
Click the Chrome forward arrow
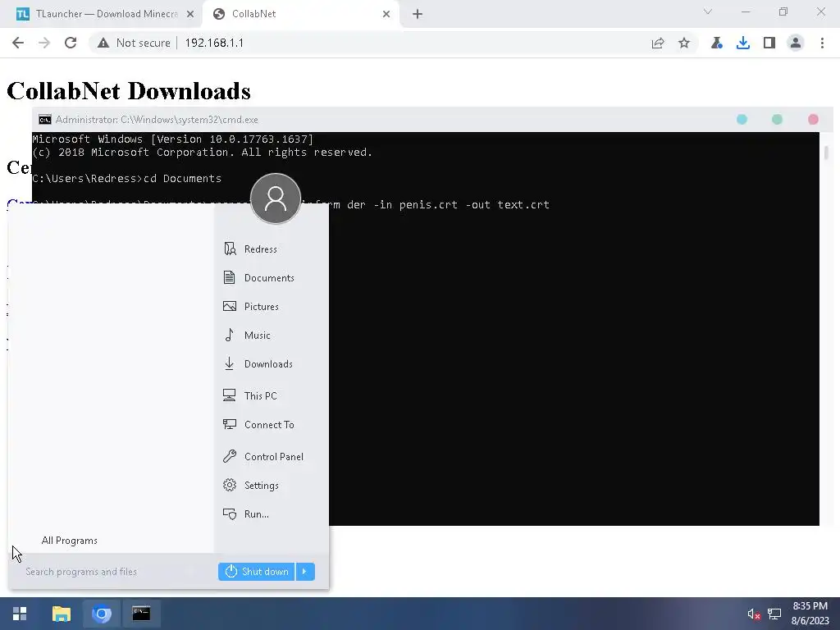pyautogui.click(x=44, y=43)
